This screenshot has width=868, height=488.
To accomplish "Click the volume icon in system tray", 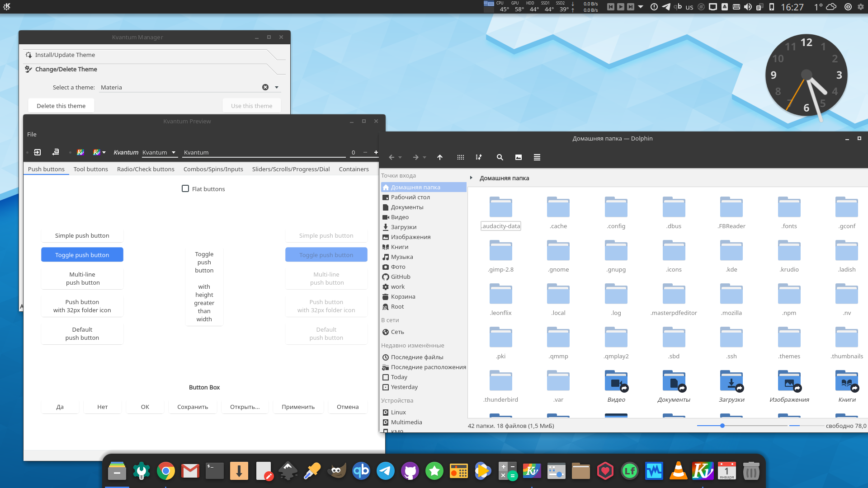I will 748,7.
